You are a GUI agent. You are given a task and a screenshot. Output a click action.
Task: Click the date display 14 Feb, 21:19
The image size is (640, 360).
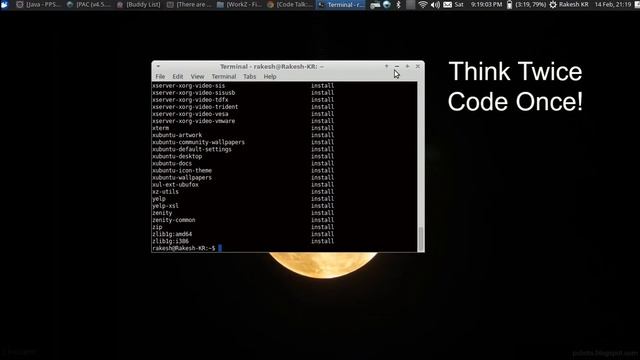613,4
